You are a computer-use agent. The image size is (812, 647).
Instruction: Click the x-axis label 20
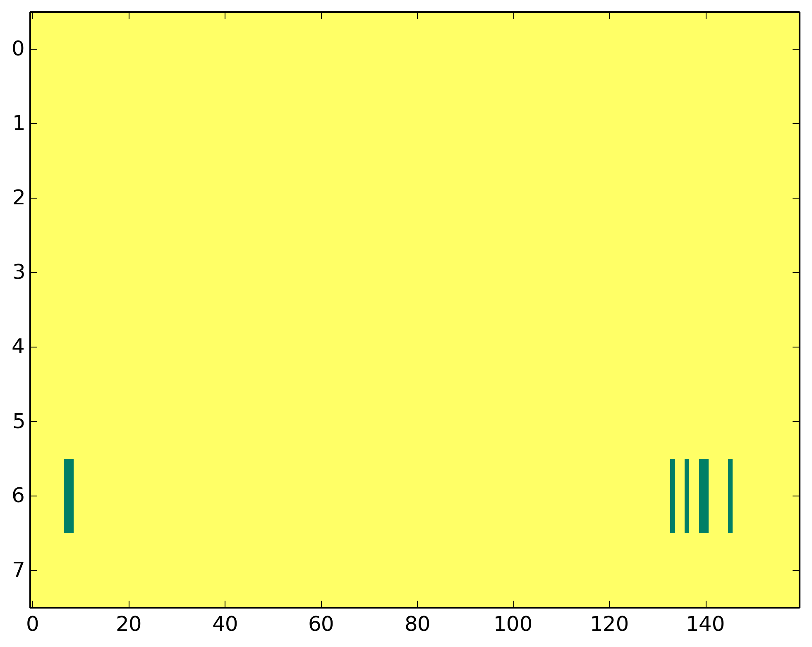(x=129, y=625)
